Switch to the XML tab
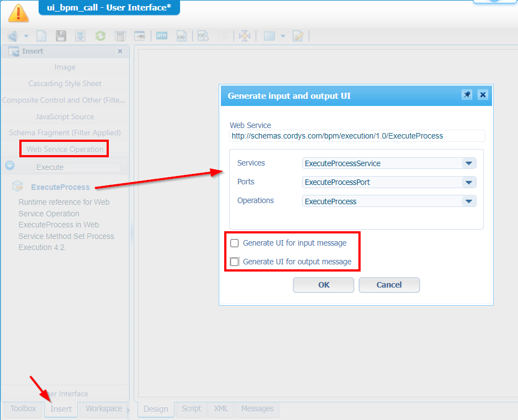The image size is (518, 420). click(x=221, y=409)
